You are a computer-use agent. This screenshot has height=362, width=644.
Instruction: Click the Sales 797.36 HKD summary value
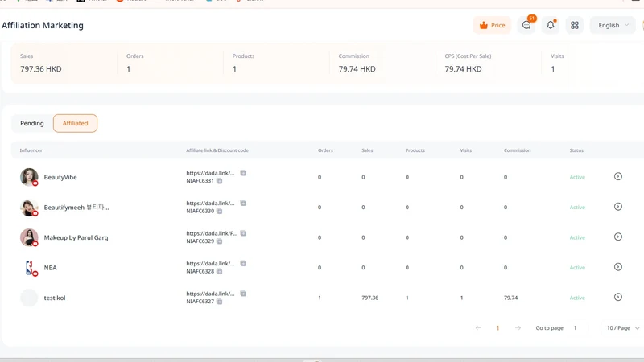[41, 69]
